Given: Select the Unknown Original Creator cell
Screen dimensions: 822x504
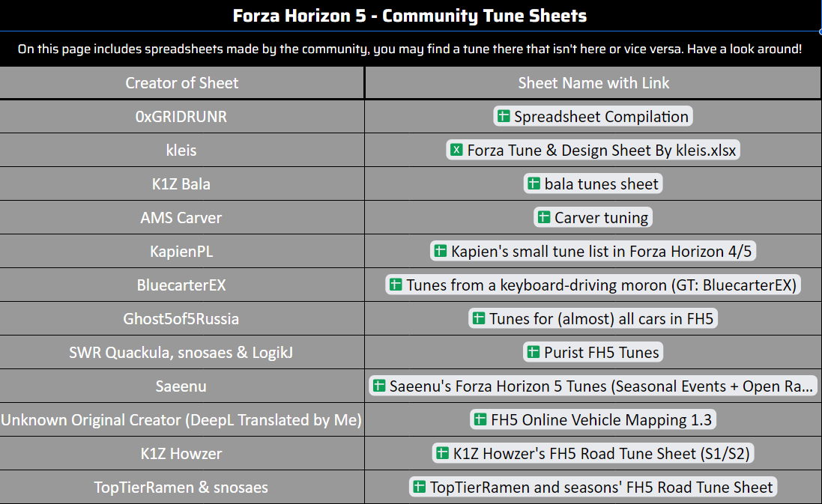Looking at the screenshot, I should [x=181, y=419].
